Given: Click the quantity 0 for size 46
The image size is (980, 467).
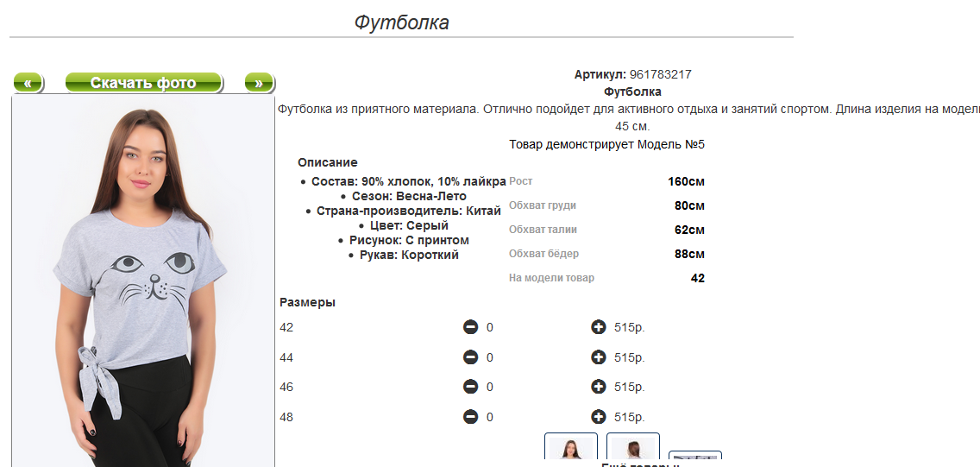Looking at the screenshot, I should (489, 387).
